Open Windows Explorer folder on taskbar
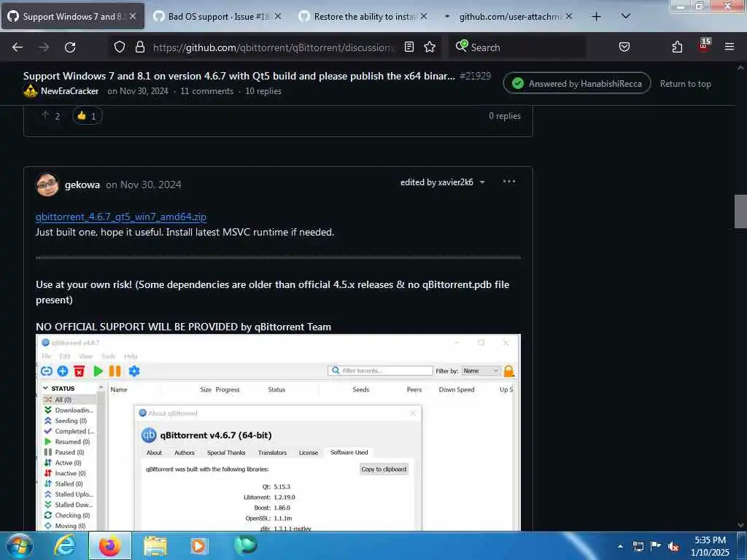 155,546
